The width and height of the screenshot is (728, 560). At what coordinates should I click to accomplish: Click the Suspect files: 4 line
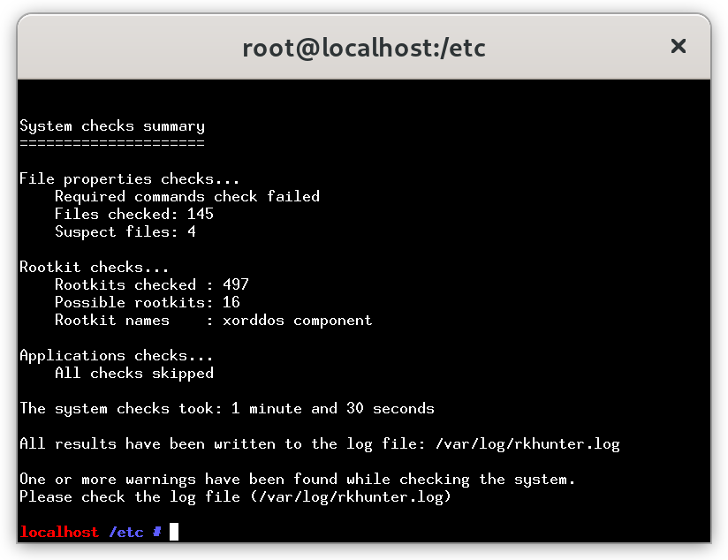click(125, 231)
